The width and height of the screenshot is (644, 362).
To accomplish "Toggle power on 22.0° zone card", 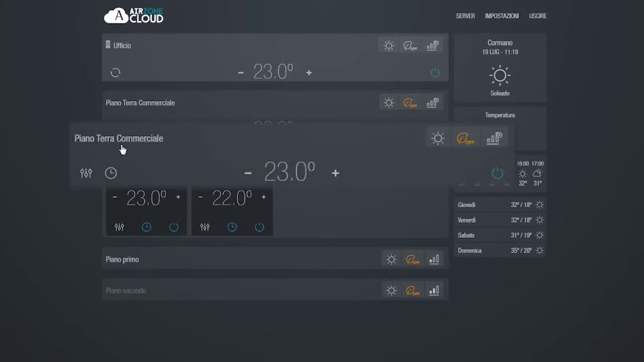I will coord(259,227).
